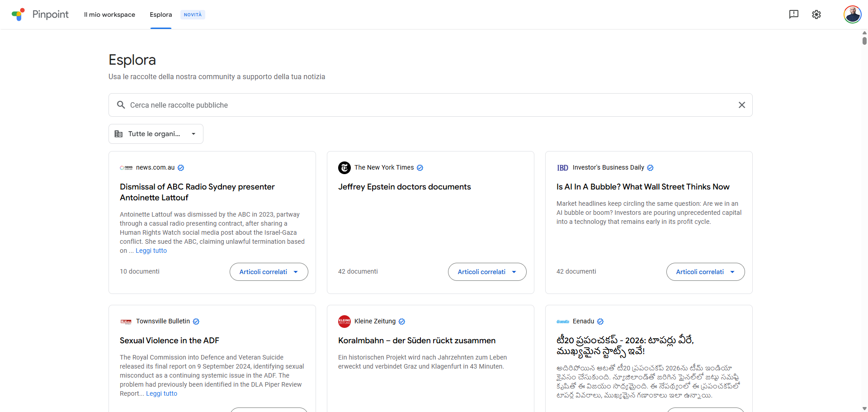The image size is (868, 412).
Task: Select the Esplora tab
Action: [x=161, y=14]
